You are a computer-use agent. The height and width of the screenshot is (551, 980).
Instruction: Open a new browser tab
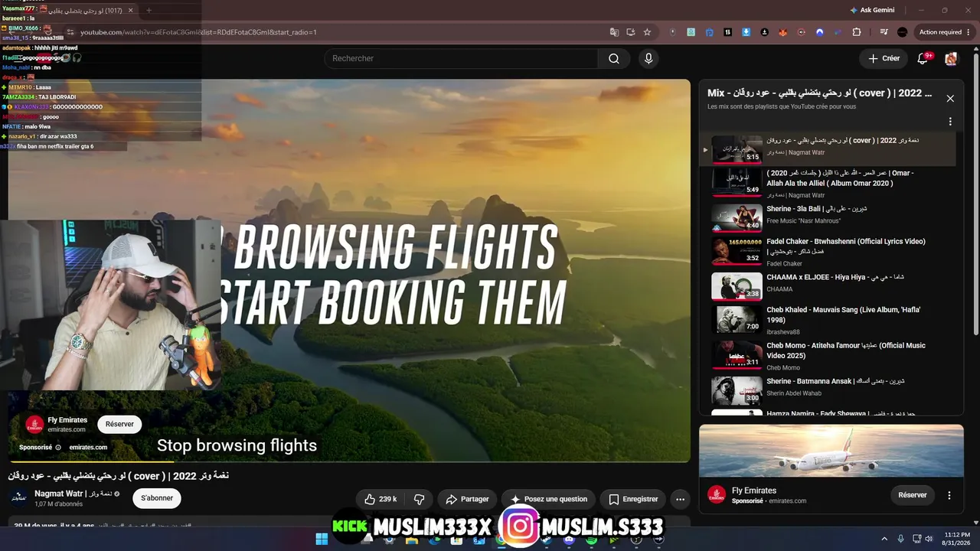tap(149, 10)
